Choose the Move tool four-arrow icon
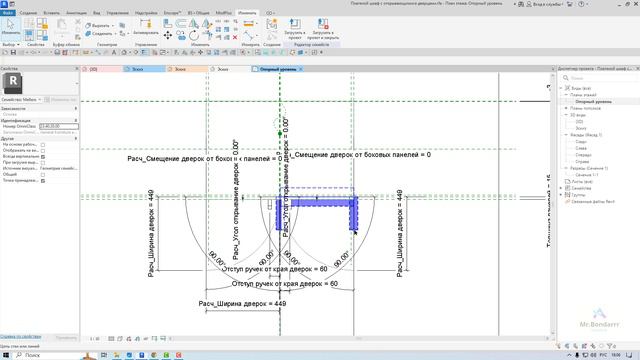Image resolution: width=640 pixels, height=360 pixels. (168, 36)
